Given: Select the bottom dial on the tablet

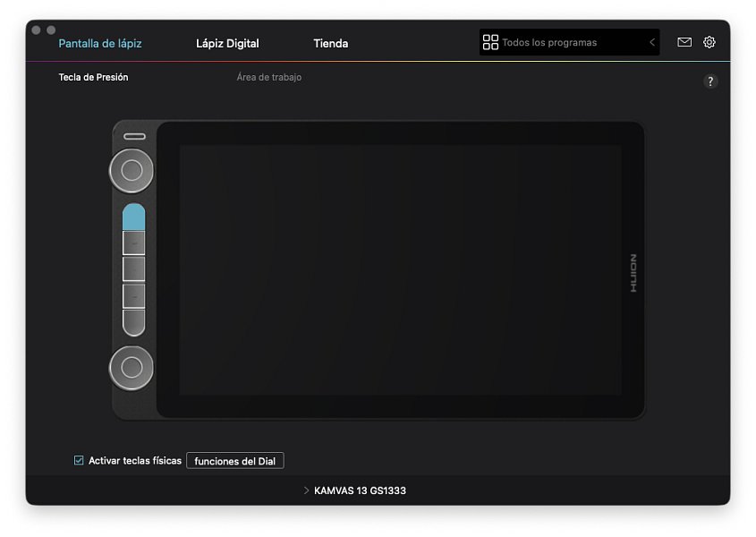Looking at the screenshot, I should pyautogui.click(x=132, y=367).
